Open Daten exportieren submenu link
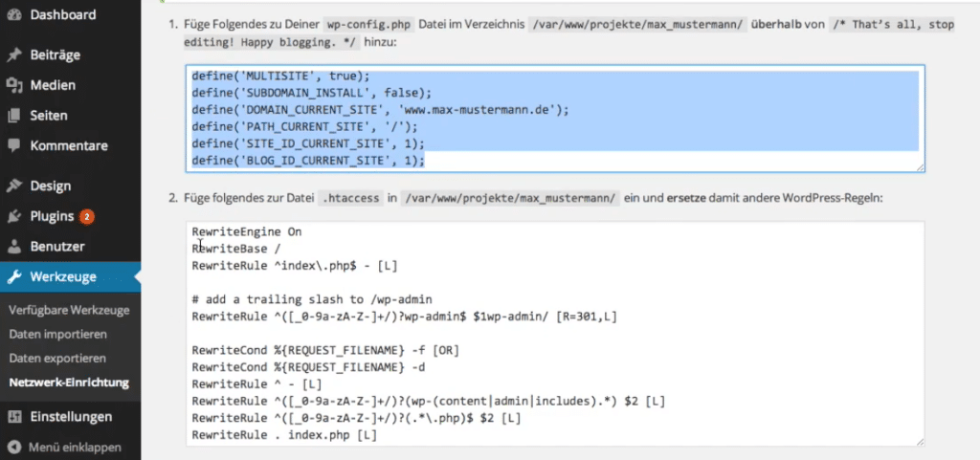The image size is (980, 460). pyautogui.click(x=57, y=359)
